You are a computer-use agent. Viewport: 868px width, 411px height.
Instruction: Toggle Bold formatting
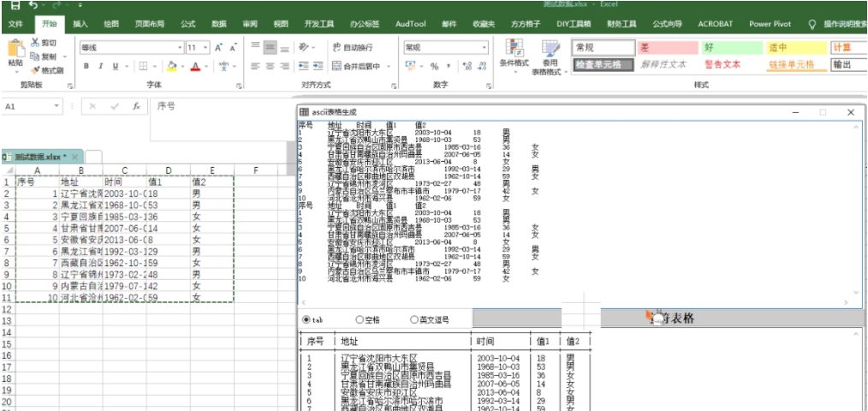coord(86,66)
